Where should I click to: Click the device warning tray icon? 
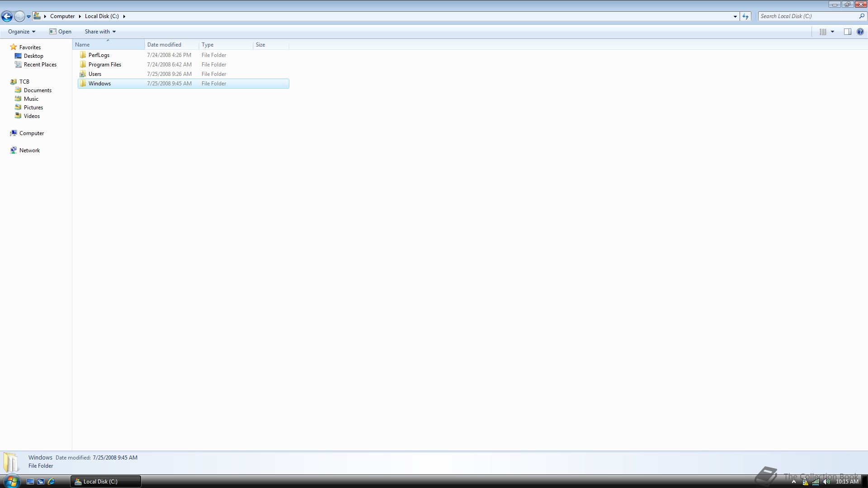(805, 482)
